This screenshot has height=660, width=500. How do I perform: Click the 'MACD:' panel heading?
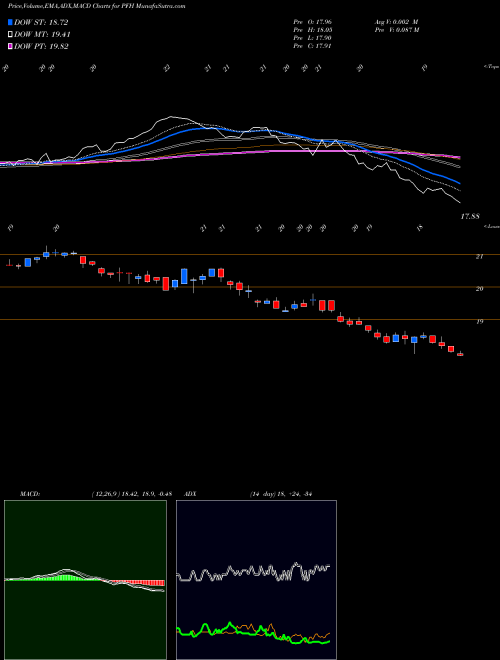(x=29, y=494)
